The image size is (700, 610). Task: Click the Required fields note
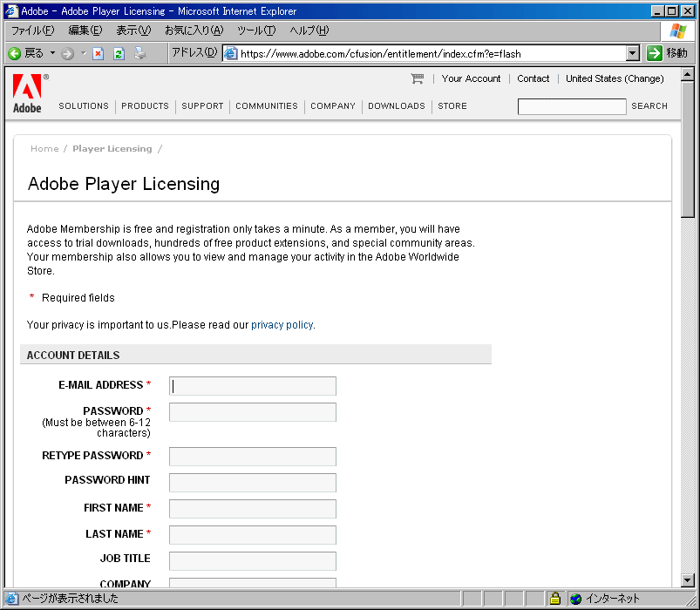pyautogui.click(x=78, y=298)
